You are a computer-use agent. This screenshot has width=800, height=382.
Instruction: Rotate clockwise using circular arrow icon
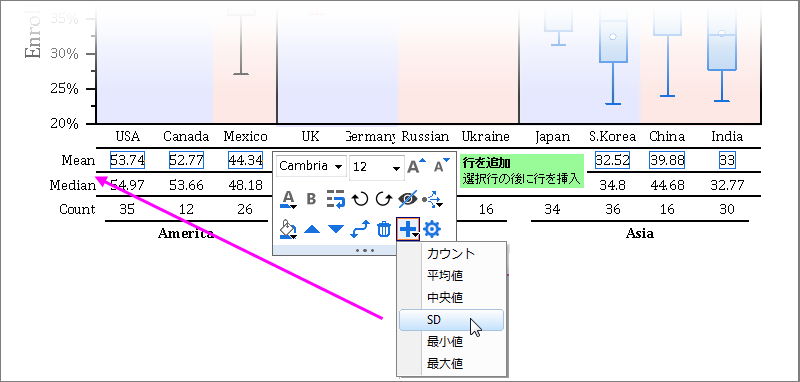[383, 199]
